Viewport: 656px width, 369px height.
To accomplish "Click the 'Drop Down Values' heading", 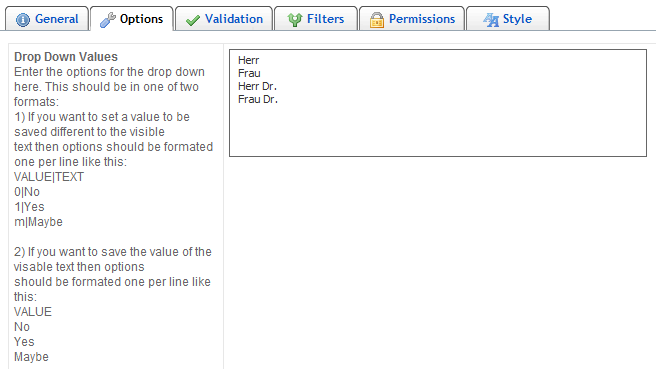I will [x=66, y=56].
